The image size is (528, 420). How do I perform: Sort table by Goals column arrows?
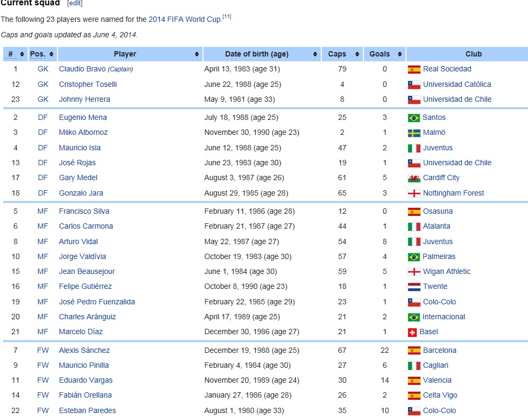400,54
